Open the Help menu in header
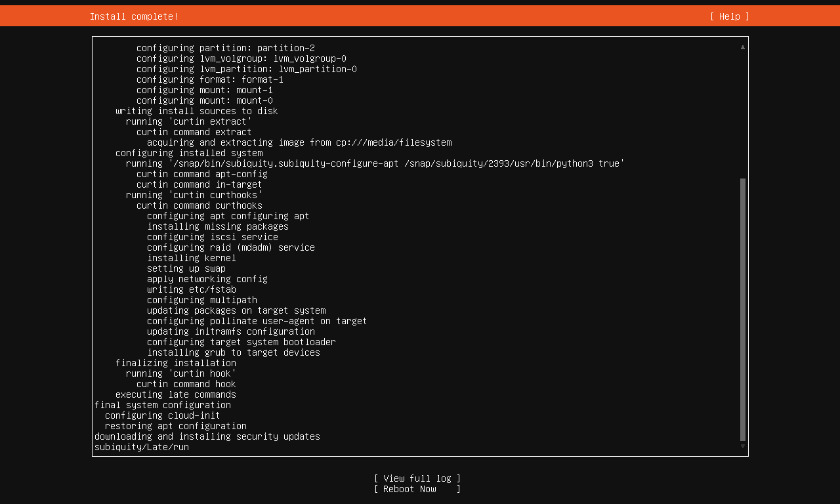840x504 pixels. (729, 16)
